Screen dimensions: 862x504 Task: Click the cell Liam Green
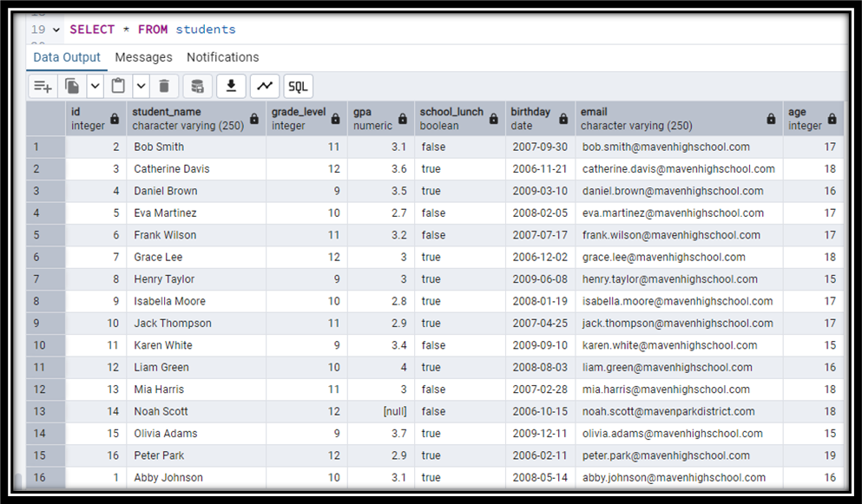[x=196, y=367]
